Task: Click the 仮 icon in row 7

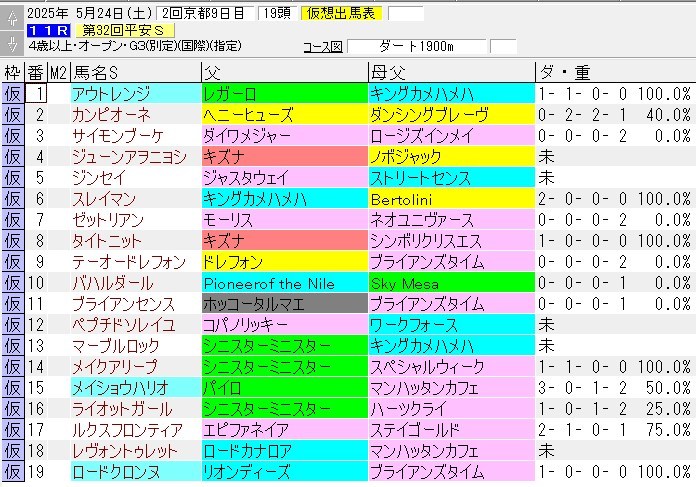Action: coord(13,220)
